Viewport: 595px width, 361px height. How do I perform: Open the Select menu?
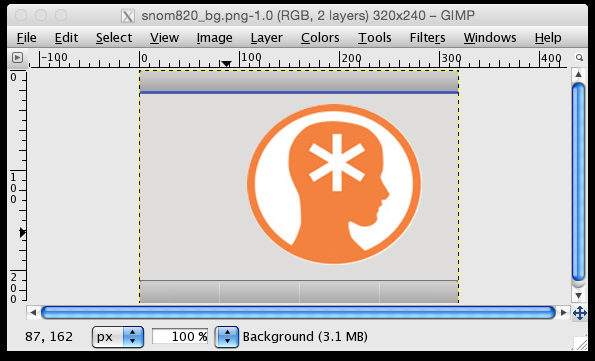coord(114,38)
